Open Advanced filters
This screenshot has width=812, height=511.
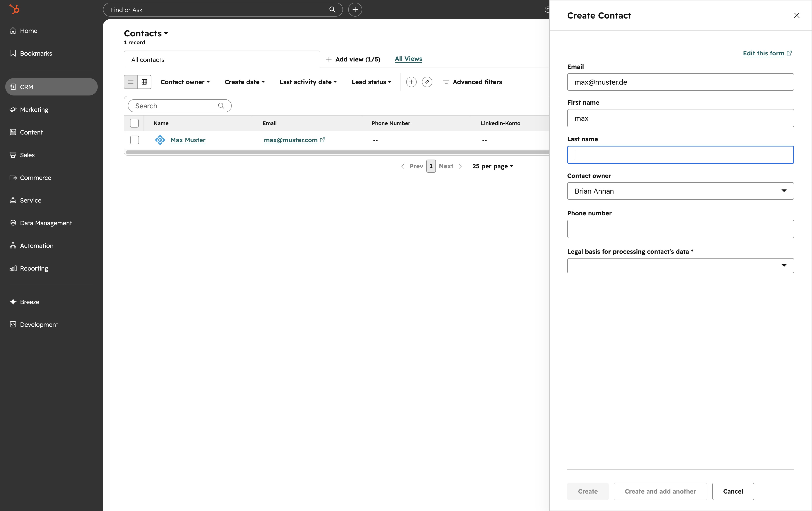(x=472, y=82)
